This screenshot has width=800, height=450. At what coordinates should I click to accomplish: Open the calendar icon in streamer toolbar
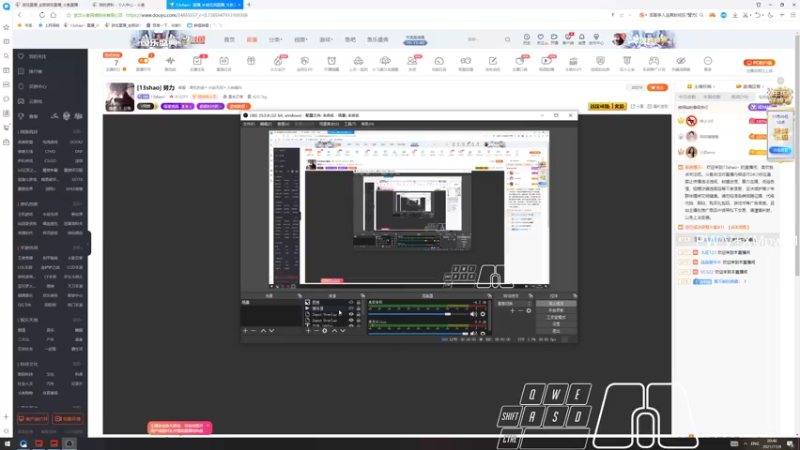point(224,61)
